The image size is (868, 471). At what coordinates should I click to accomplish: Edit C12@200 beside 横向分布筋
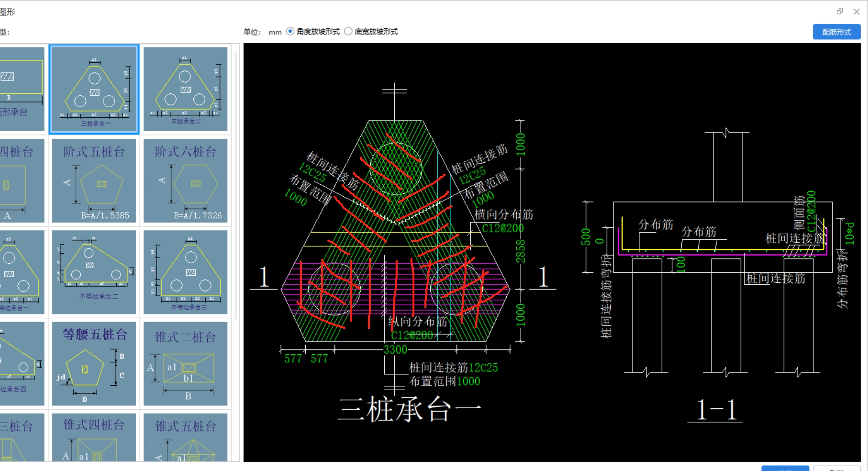click(x=503, y=228)
